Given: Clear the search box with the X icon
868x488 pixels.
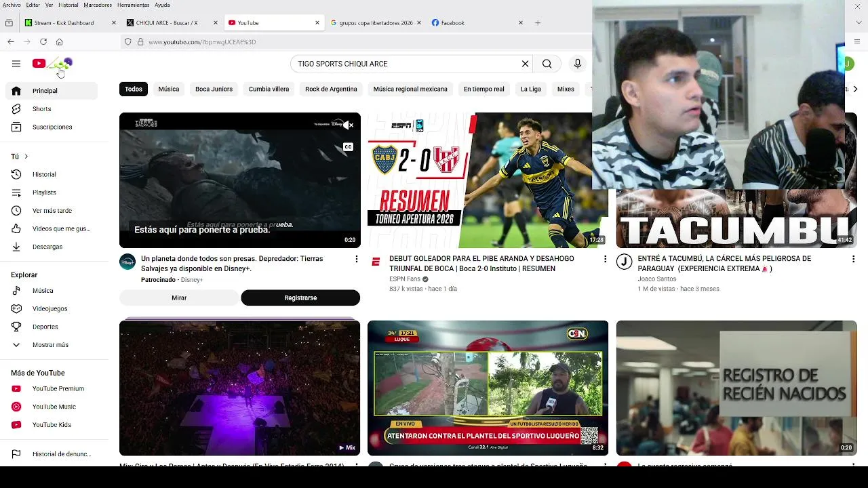Looking at the screenshot, I should [525, 64].
